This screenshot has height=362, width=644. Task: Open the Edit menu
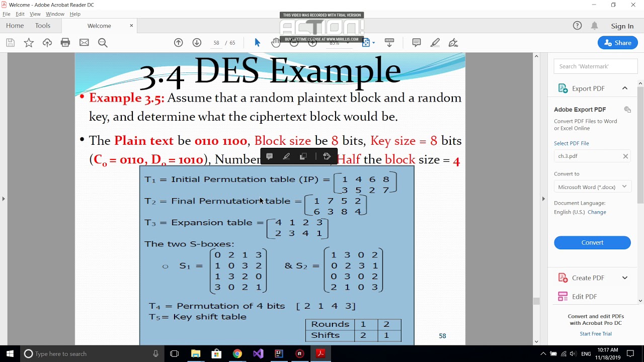click(20, 14)
